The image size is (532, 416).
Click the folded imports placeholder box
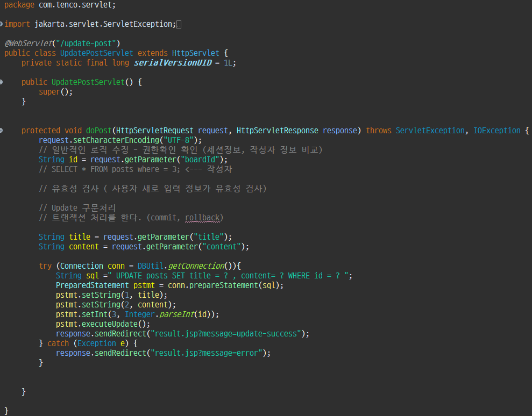(179, 24)
